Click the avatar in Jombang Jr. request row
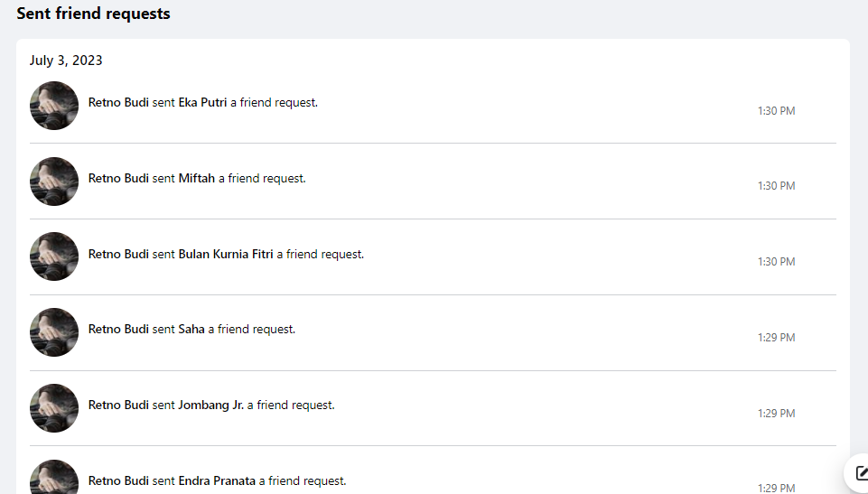868x494 pixels. pyautogui.click(x=54, y=408)
